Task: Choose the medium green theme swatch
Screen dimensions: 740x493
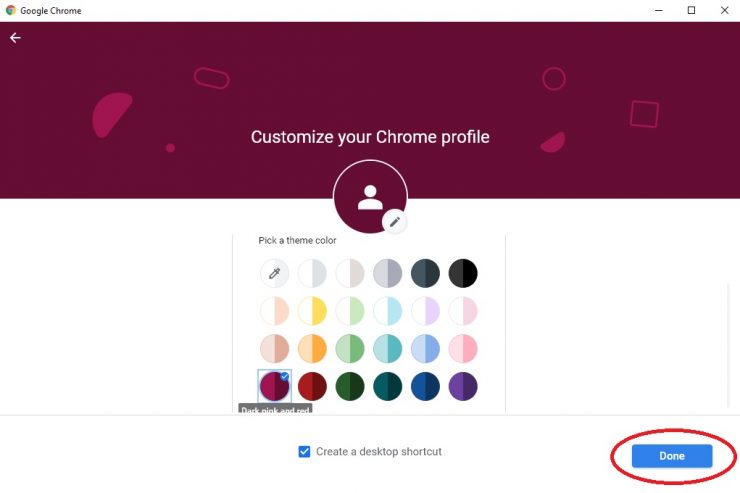Action: [350, 349]
